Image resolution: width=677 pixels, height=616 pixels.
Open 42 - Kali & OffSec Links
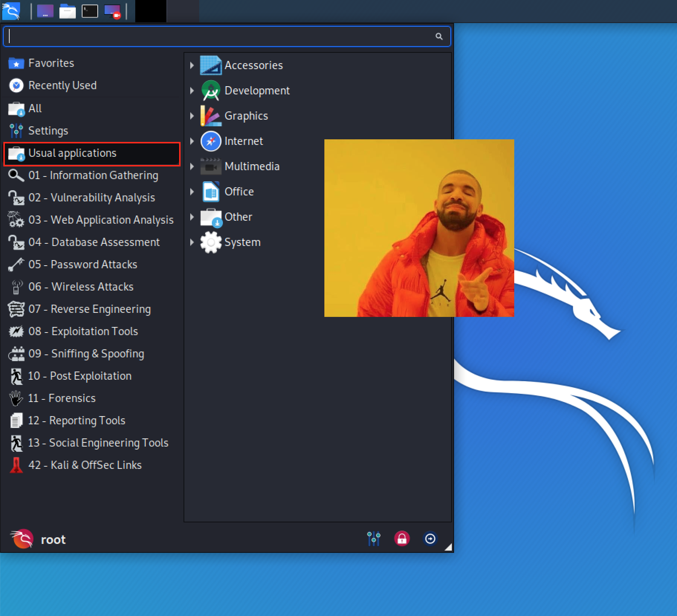(x=85, y=465)
